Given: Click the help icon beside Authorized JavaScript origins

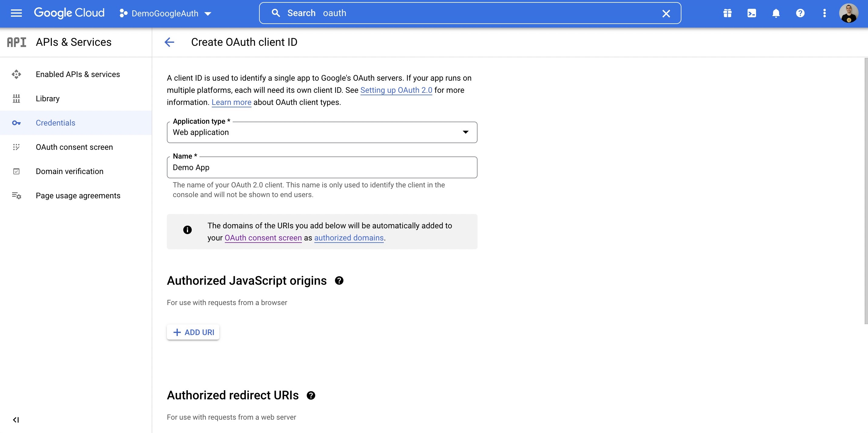Looking at the screenshot, I should pos(339,280).
